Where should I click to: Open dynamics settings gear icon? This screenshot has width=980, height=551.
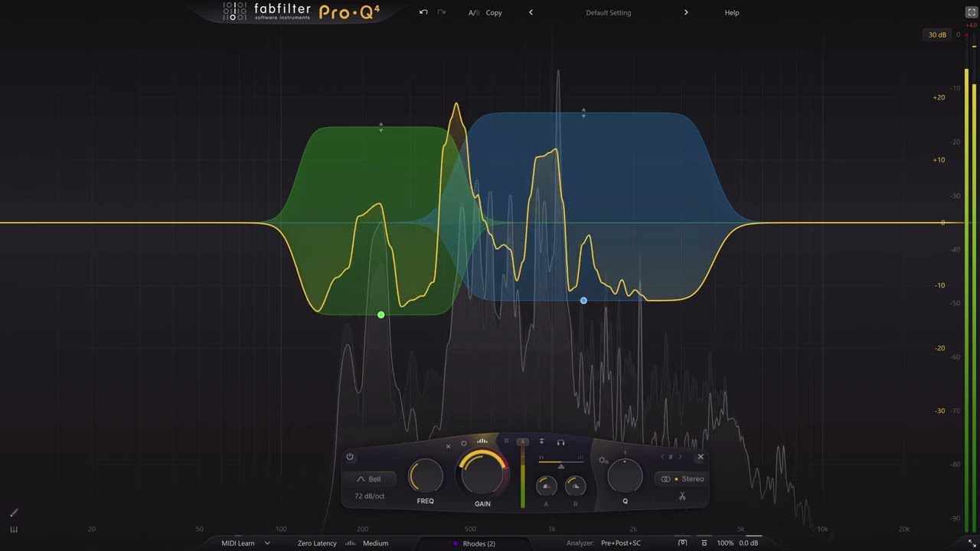(x=603, y=460)
